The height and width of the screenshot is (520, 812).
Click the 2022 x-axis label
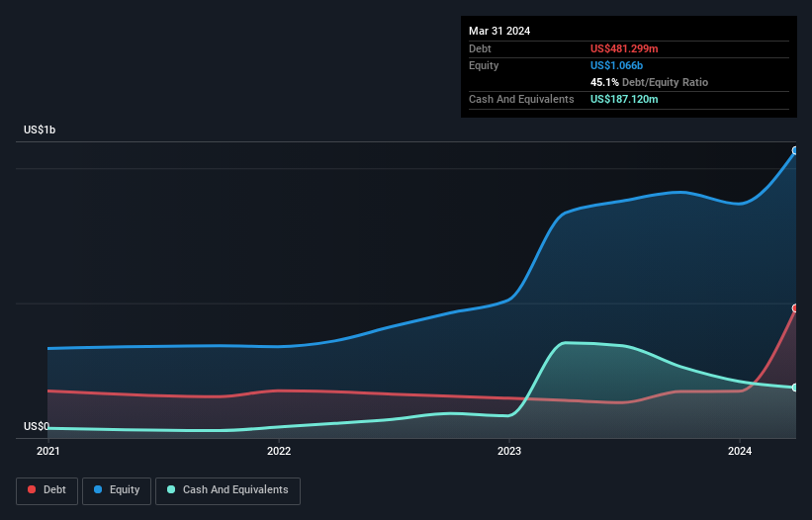(x=279, y=451)
